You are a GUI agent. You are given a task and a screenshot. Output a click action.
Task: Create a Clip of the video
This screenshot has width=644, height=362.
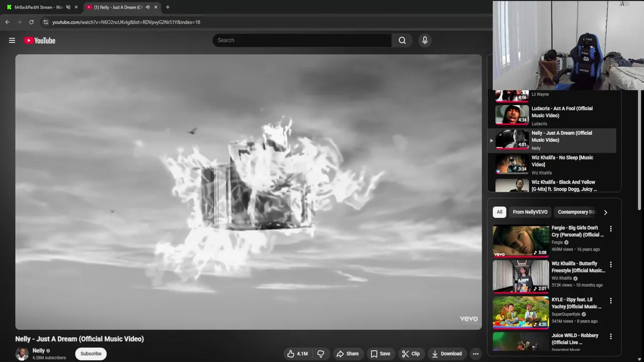(411, 353)
